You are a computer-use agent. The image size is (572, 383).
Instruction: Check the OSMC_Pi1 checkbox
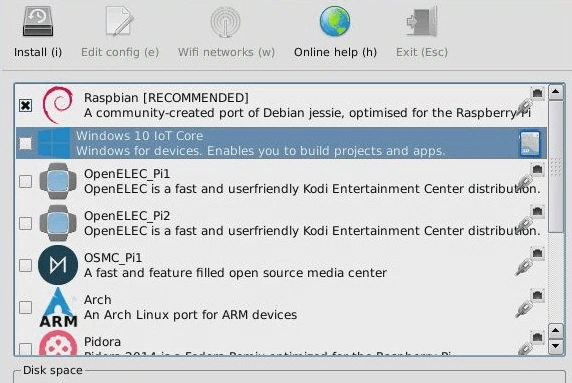[x=26, y=265]
